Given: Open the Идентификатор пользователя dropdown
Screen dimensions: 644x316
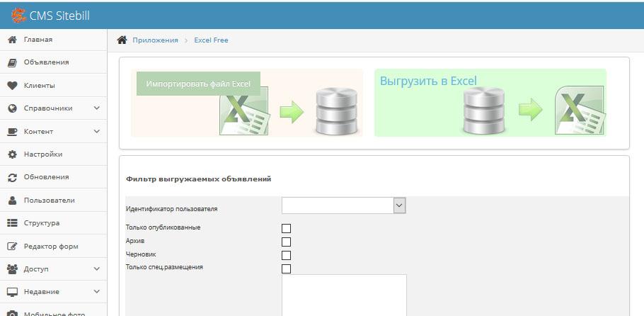Looking at the screenshot, I should [343, 205].
